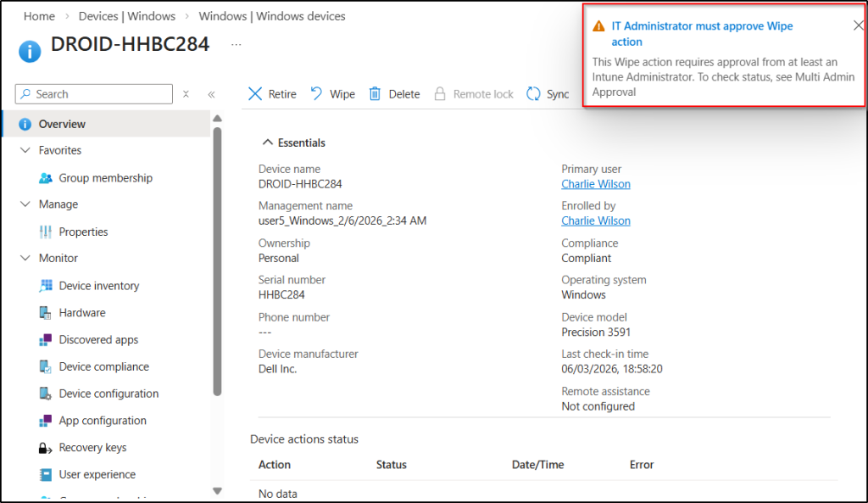Navigate to Windows | Windows devices breadcrumb

click(272, 15)
